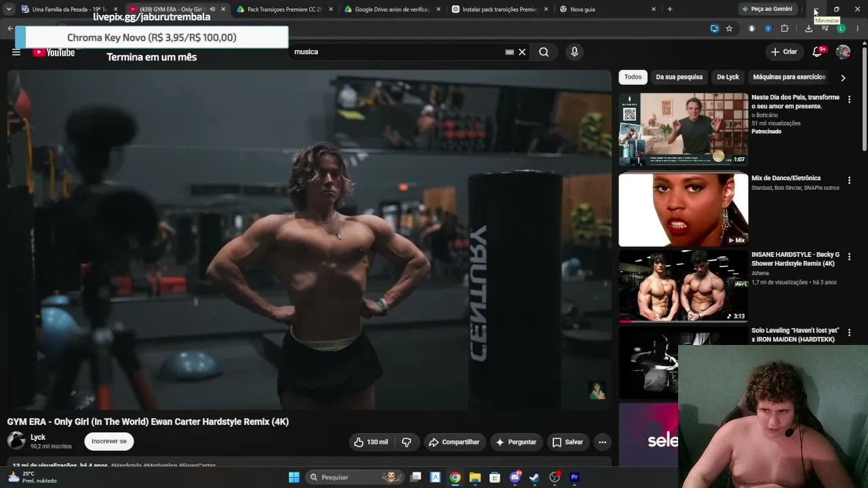Open Steam from the taskbar
The width and height of the screenshot is (868, 488).
(534, 477)
